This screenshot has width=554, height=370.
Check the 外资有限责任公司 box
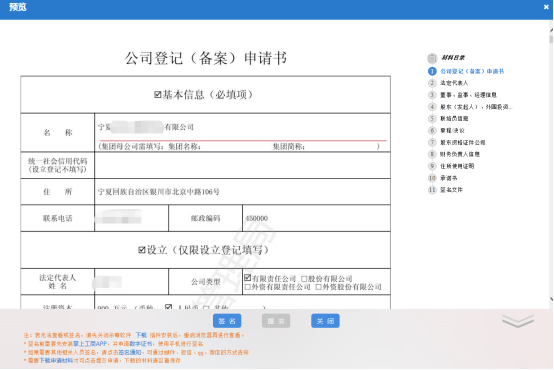(247, 287)
